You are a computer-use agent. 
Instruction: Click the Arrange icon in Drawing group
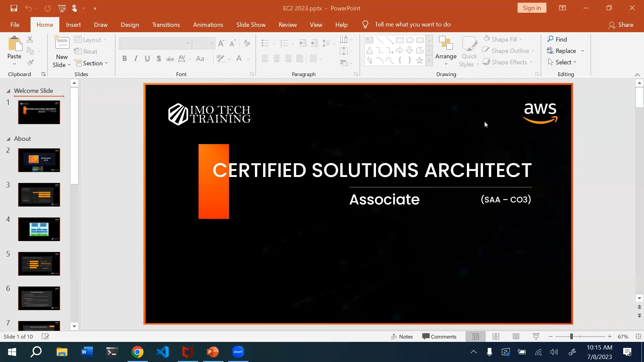coord(446,44)
